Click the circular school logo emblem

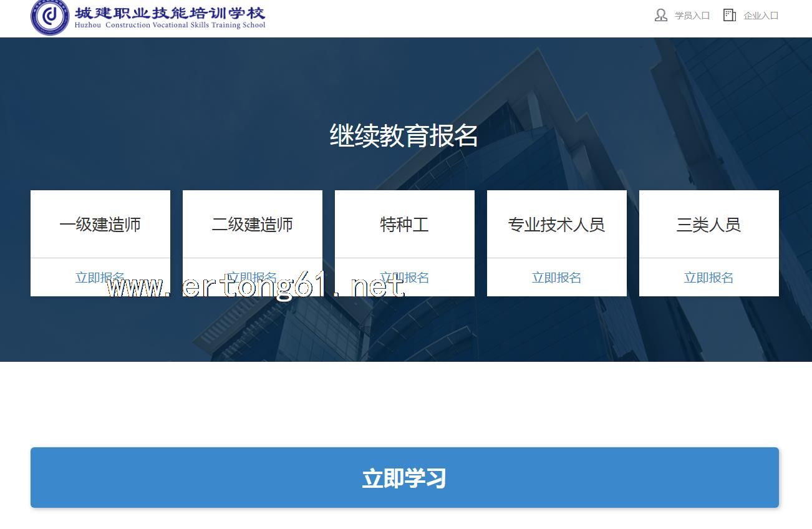50,17
